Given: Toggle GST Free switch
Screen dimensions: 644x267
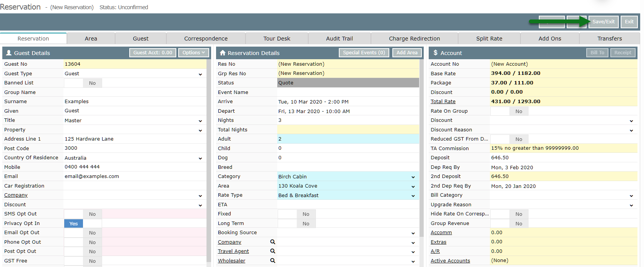Looking at the screenshot, I should coord(83,261).
